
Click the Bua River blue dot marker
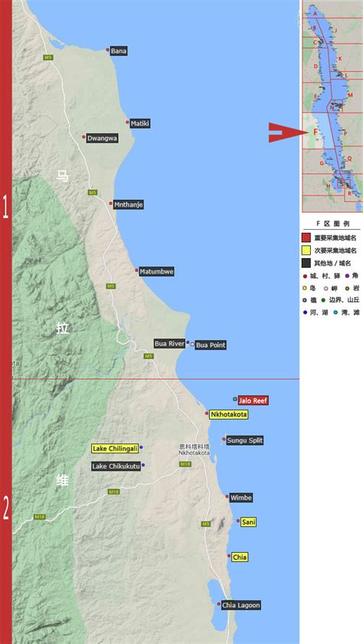[x=188, y=342]
